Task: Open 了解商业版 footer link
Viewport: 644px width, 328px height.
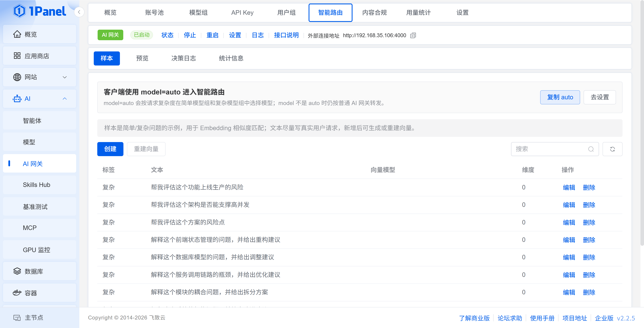Action: 474,318
